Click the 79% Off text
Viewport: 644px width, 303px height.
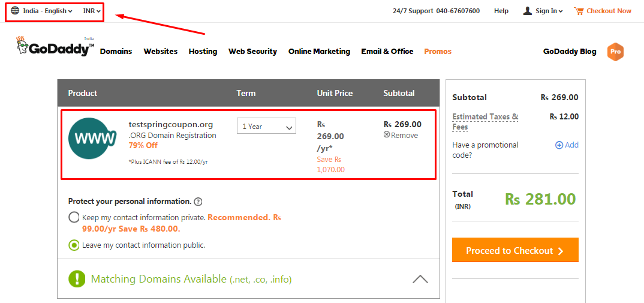point(143,146)
